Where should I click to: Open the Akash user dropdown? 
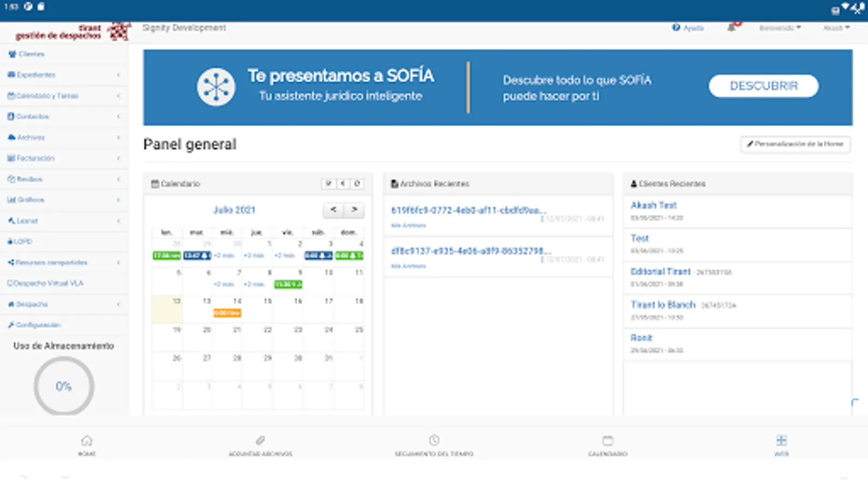(x=837, y=28)
